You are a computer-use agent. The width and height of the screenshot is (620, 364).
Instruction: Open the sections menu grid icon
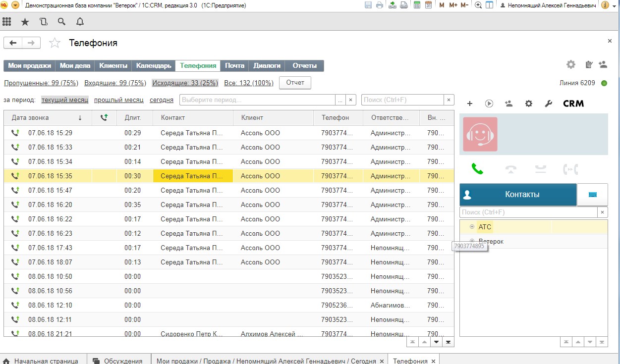(7, 22)
